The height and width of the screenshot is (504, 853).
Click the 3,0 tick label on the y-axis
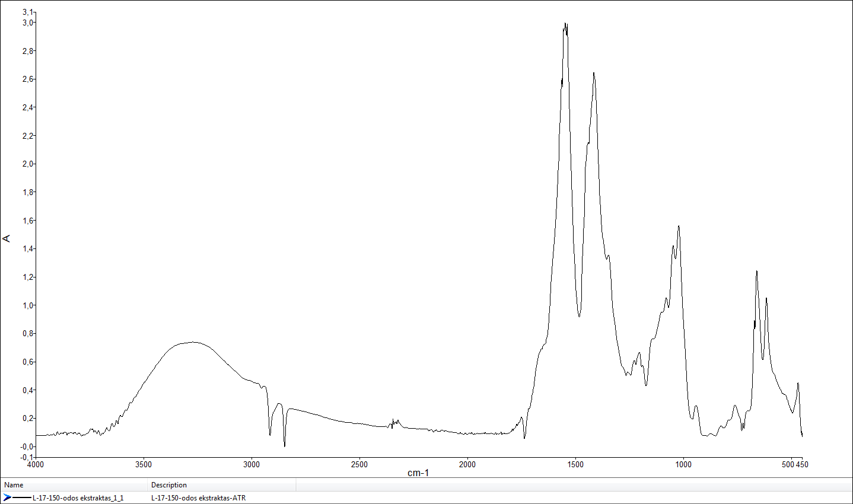coord(28,23)
